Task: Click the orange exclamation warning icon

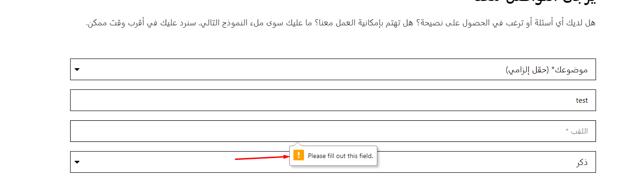Action: tap(298, 155)
